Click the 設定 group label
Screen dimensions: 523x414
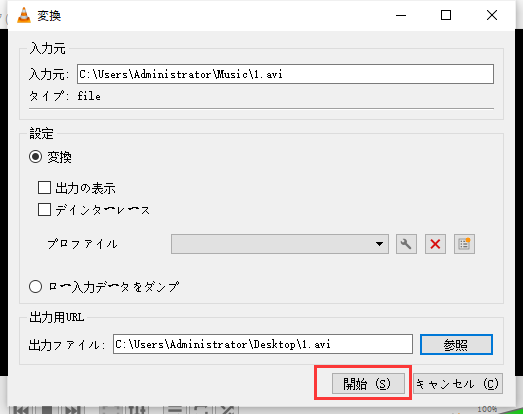[x=41, y=133]
